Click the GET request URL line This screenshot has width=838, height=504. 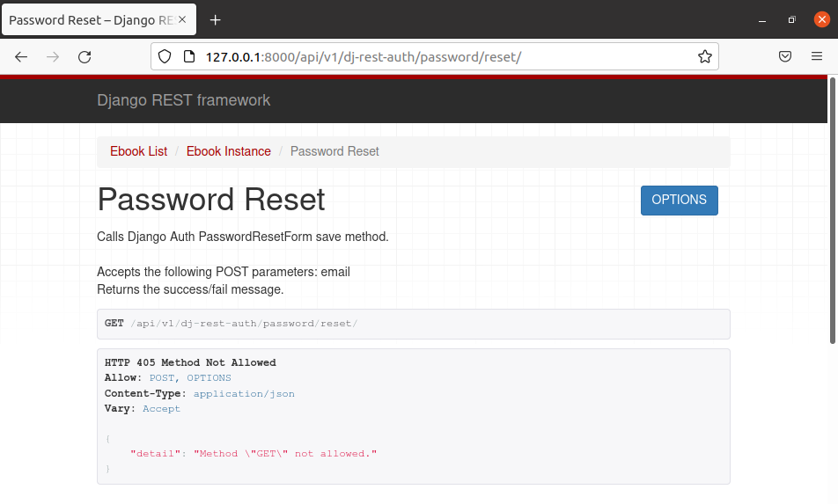[413, 324]
